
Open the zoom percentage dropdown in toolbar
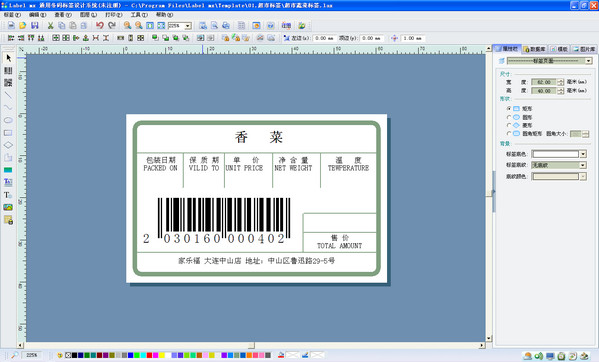click(188, 26)
